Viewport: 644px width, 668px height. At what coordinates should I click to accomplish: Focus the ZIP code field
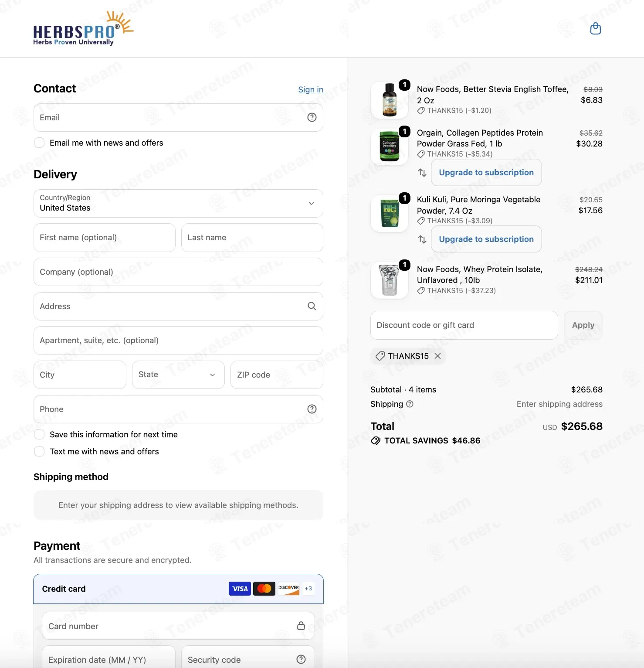(x=277, y=375)
